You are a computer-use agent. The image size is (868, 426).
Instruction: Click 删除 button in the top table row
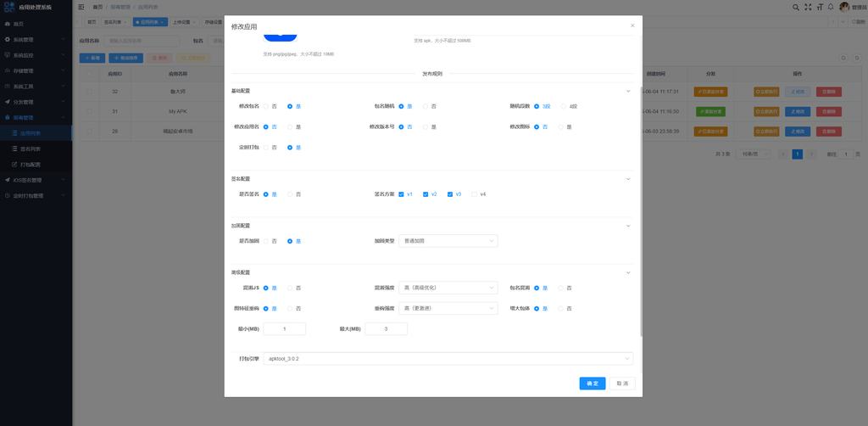(x=829, y=92)
